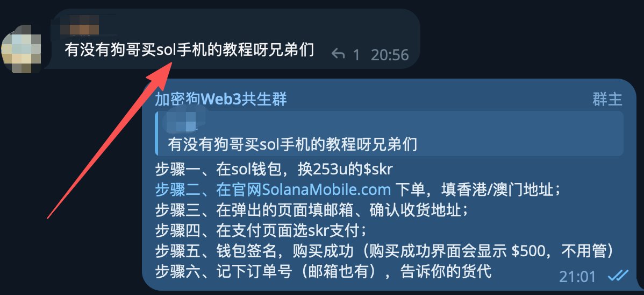Click the double-check read receipt icon
Image resolution: width=644 pixels, height=295 pixels.
click(x=619, y=276)
